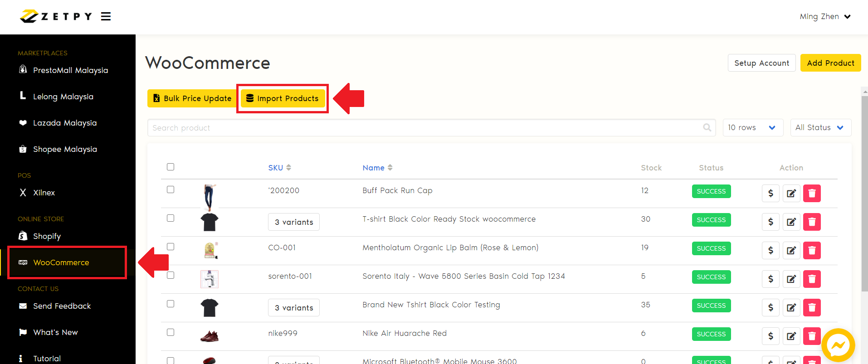Image resolution: width=868 pixels, height=364 pixels.
Task: Open the hamburger menu next to Zetpy logo
Action: [x=106, y=17]
